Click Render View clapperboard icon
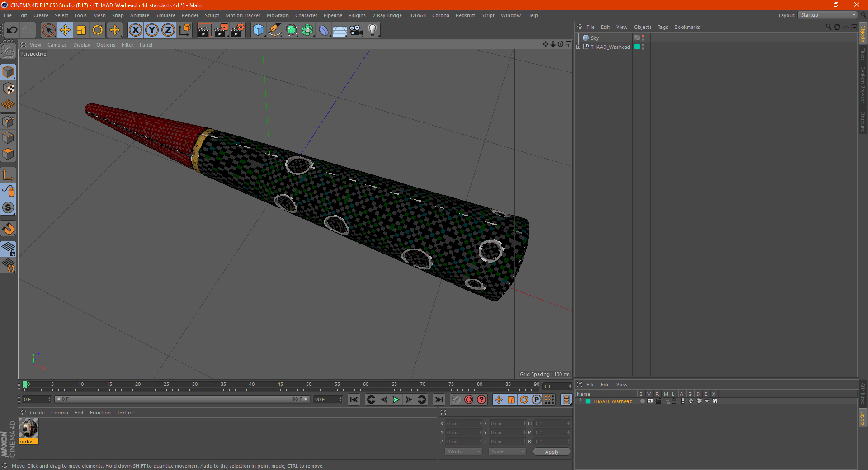 204,30
